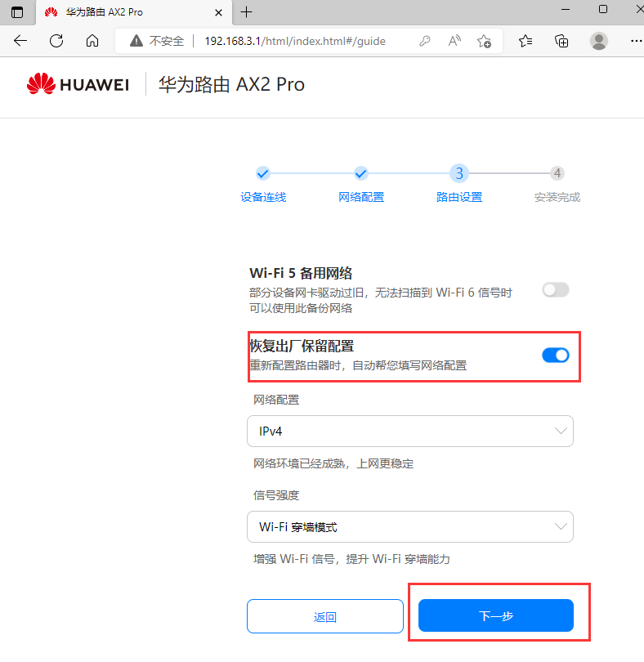Click the 恢复出厂保留配置 title

(302, 347)
